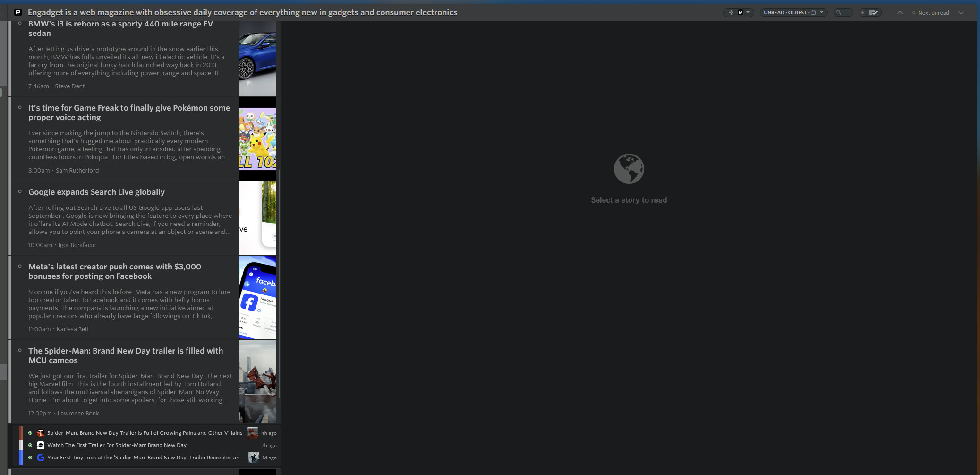Click the Next unread button
Viewport: 980px width, 475px height.
tap(930, 13)
